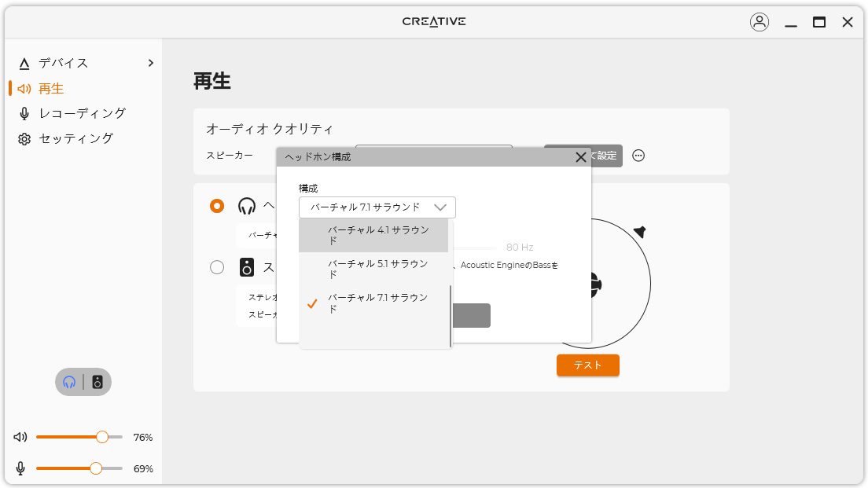Click the headphone icon in output switcher
The image size is (868, 488).
69,382
